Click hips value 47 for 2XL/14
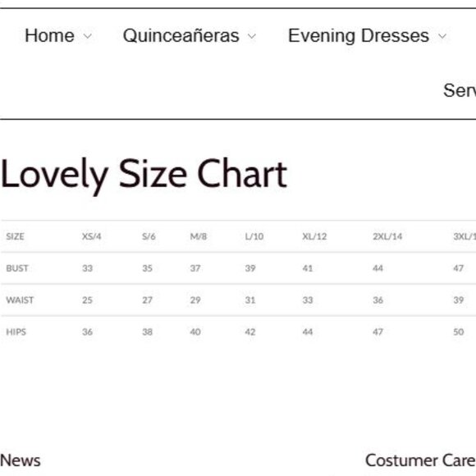Image resolution: width=476 pixels, height=476 pixels. click(378, 332)
